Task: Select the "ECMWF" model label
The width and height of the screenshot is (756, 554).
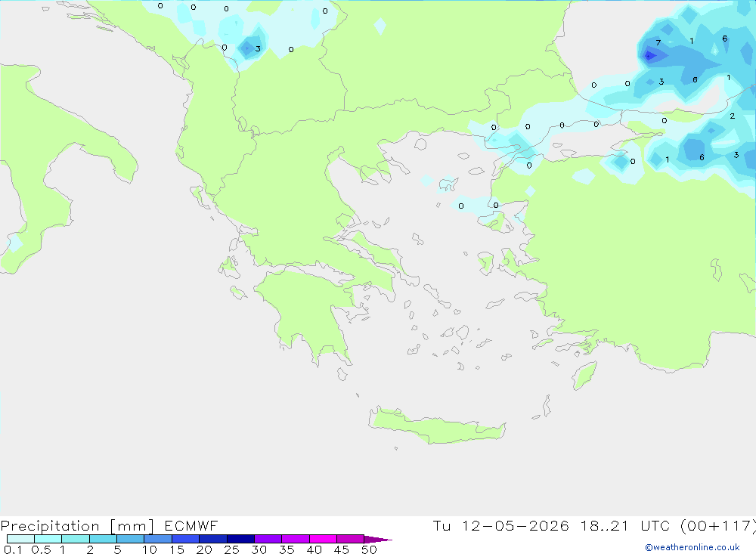Action: [x=191, y=525]
